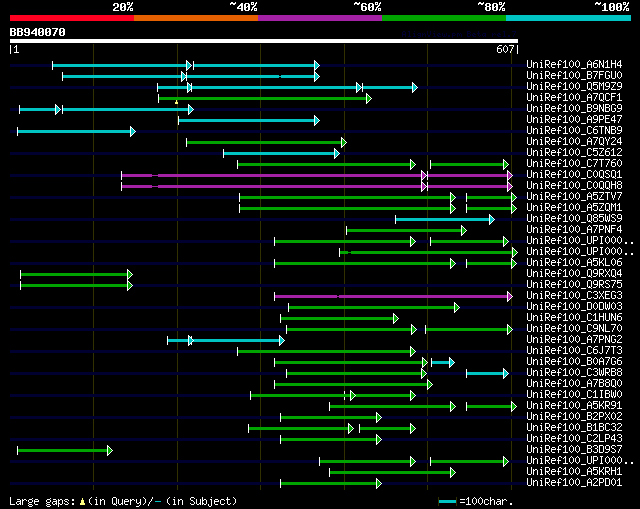Select the UniRef100_C9NL70 label
The image size is (640, 509).
(574, 329)
